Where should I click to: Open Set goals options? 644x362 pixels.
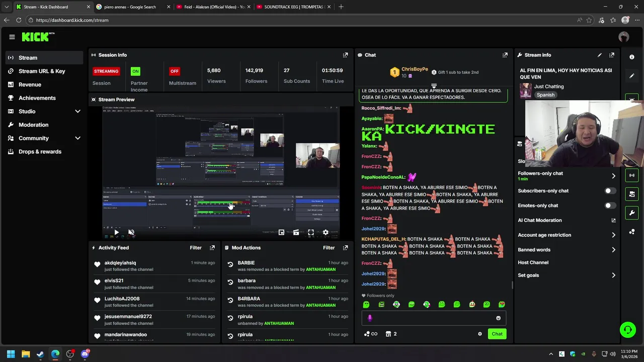pos(567,276)
